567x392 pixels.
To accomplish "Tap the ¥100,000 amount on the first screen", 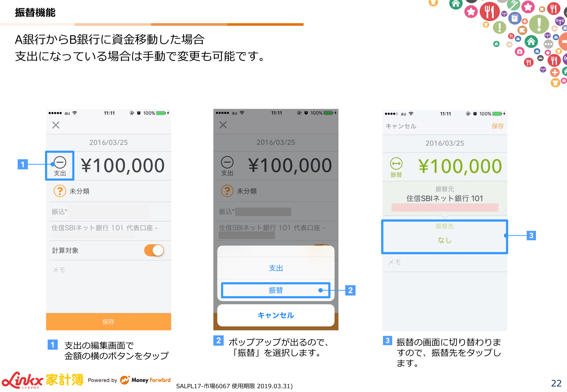I will tap(123, 166).
